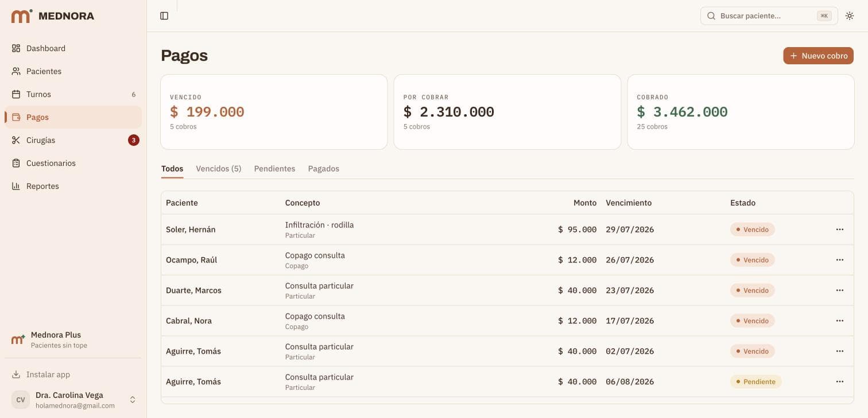Screen dimensions: 868x418
Task: Click the Cuestionarios clipboard icon
Action: pyautogui.click(x=16, y=163)
